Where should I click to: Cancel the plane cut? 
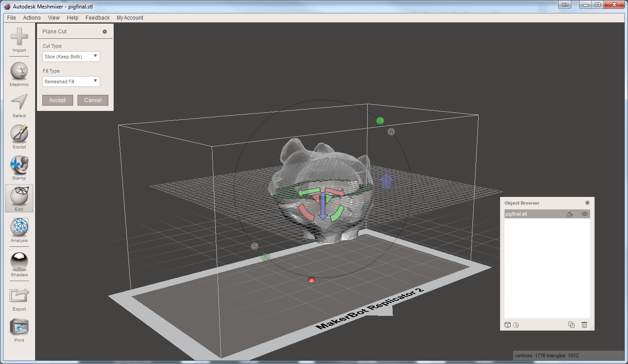pyautogui.click(x=93, y=100)
